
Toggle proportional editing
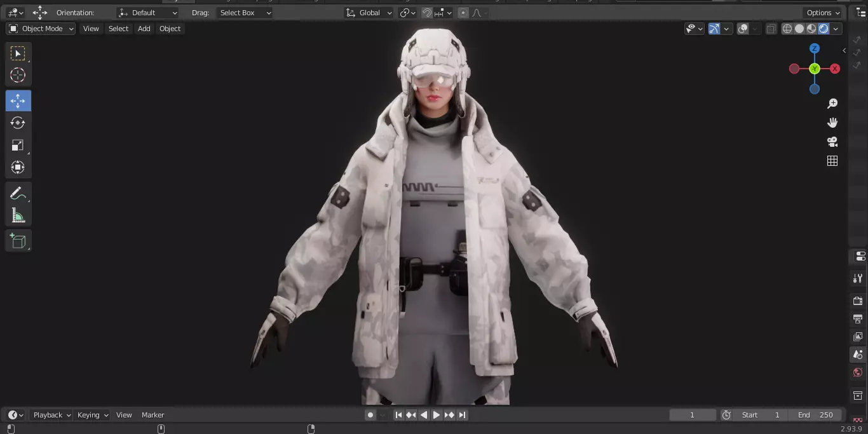[x=463, y=13]
